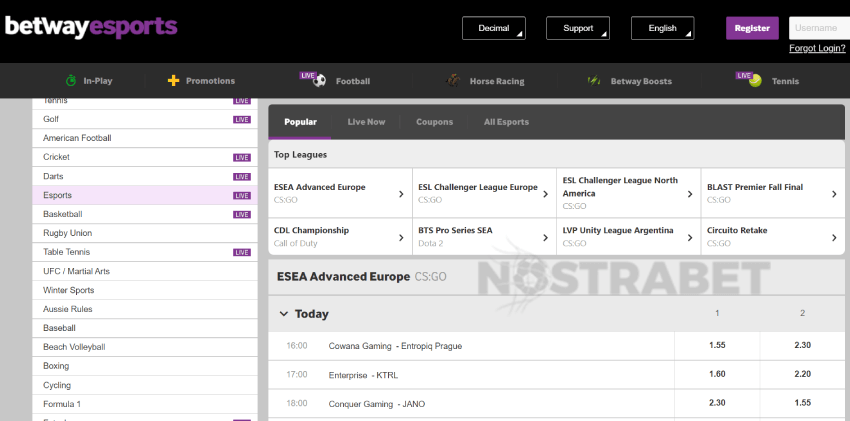Open the Circuito Retake arrow
This screenshot has height=421, width=850.
click(x=834, y=237)
